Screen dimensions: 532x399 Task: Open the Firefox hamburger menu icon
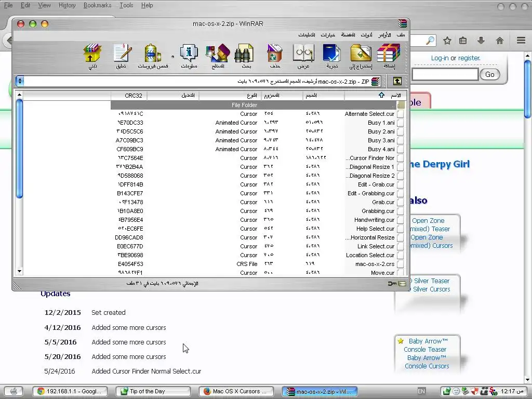[x=521, y=41]
